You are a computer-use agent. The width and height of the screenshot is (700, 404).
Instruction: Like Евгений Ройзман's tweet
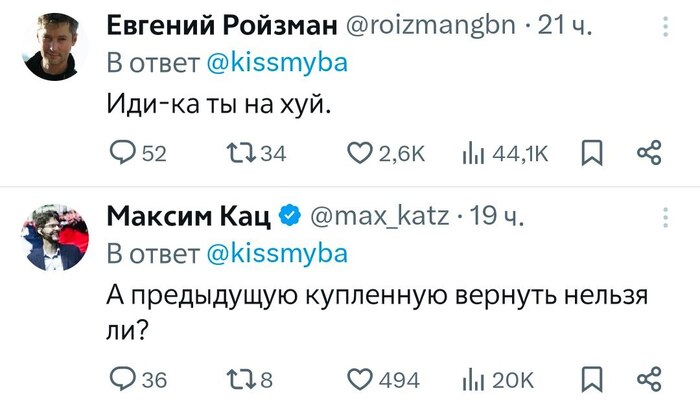(360, 152)
